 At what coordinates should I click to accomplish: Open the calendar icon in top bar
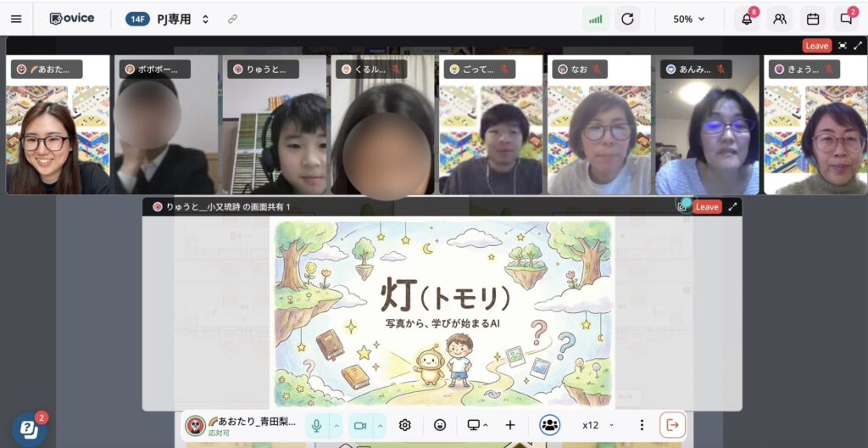(813, 19)
